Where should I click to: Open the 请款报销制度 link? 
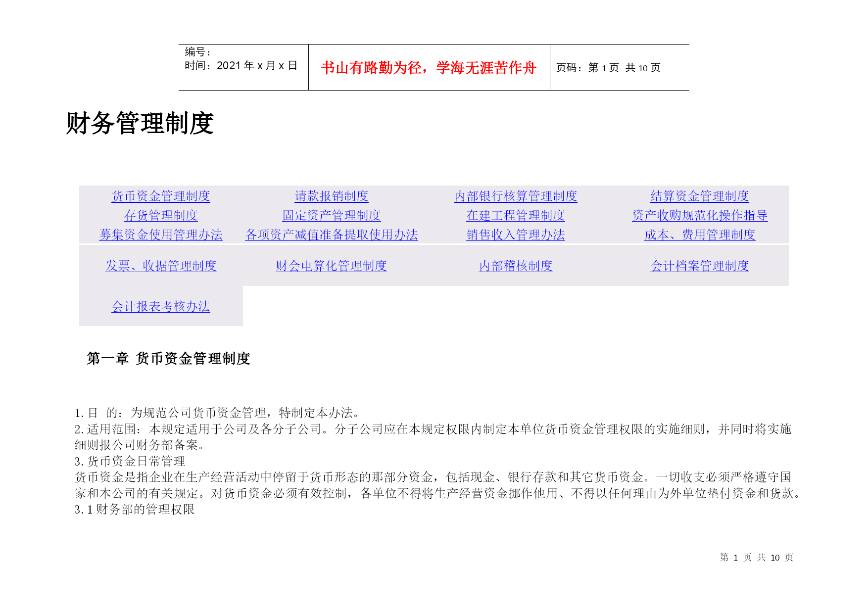pos(332,196)
